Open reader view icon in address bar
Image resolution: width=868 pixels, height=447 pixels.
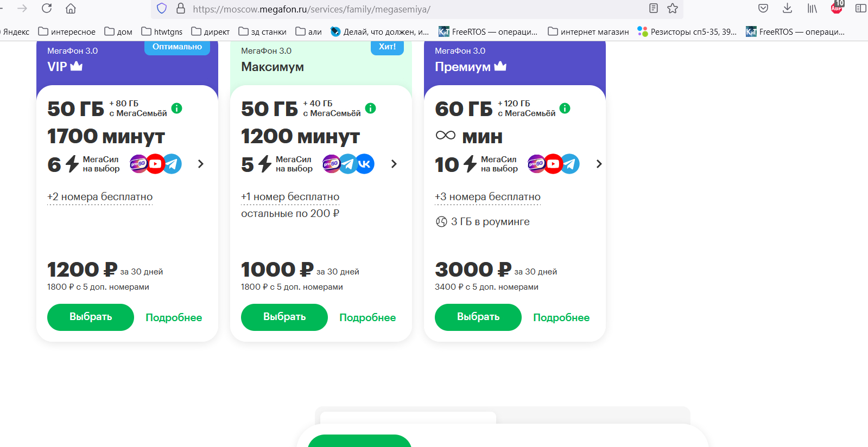click(x=654, y=8)
